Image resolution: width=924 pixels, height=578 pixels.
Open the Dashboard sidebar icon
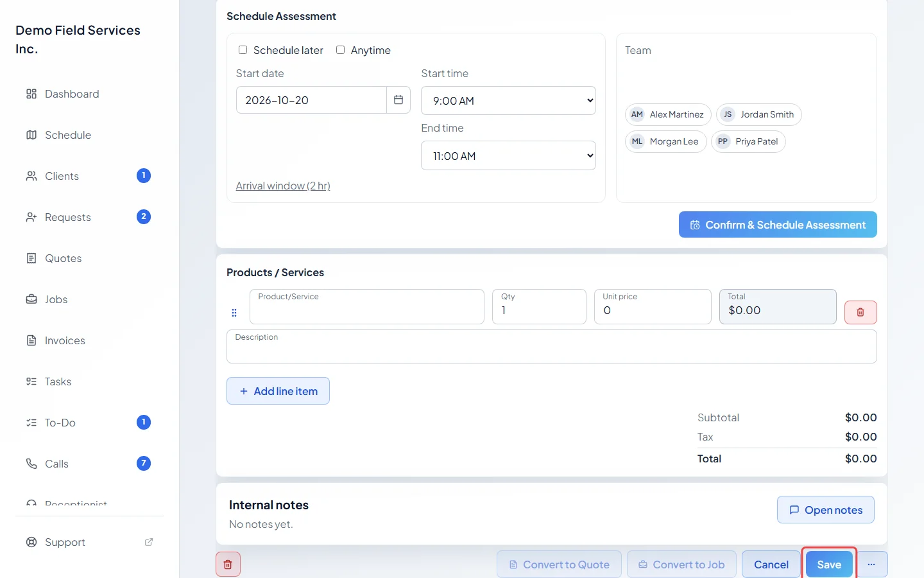[31, 94]
